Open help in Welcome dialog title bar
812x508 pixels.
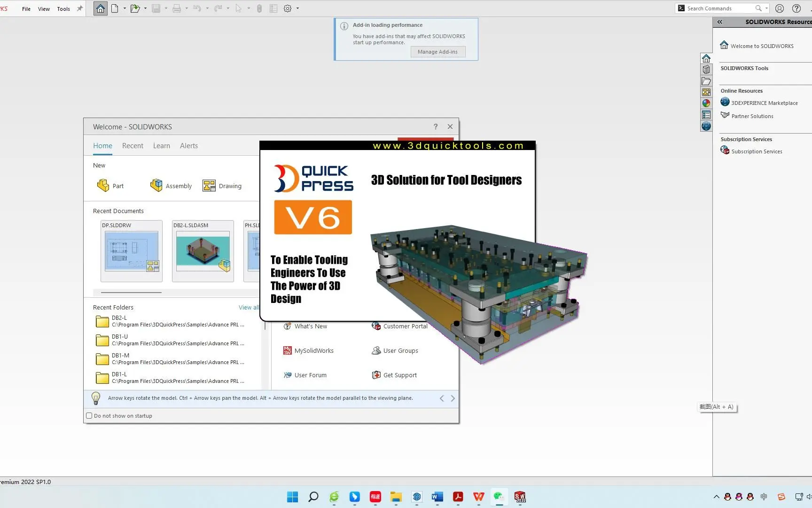(436, 127)
